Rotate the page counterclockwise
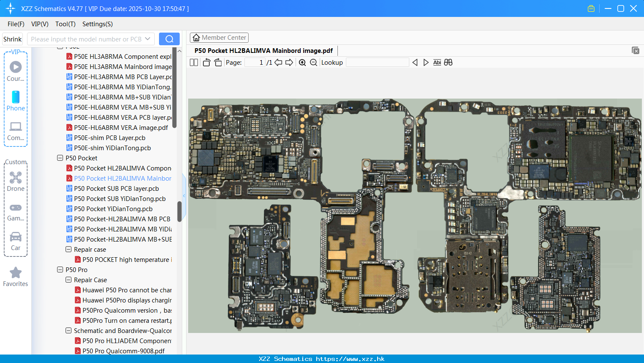The image size is (644, 363). 206,63
